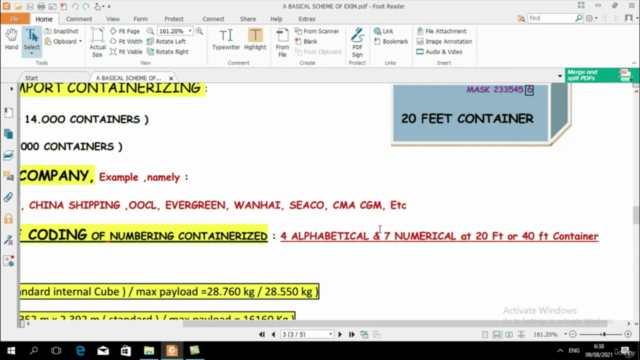Screen dimensions: 640x360
Task: Open the Protect ribbon tab
Action: point(174,19)
